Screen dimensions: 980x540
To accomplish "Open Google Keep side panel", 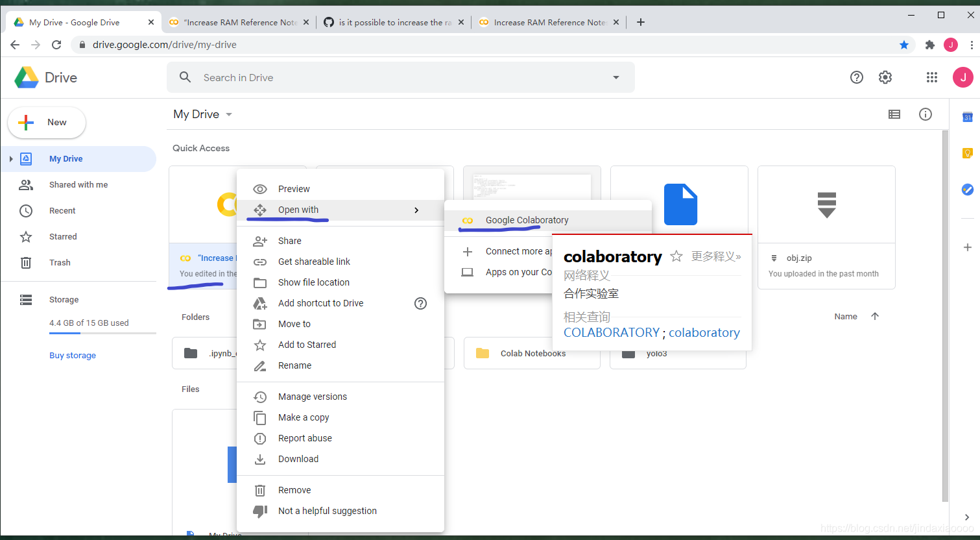I will click(x=968, y=153).
